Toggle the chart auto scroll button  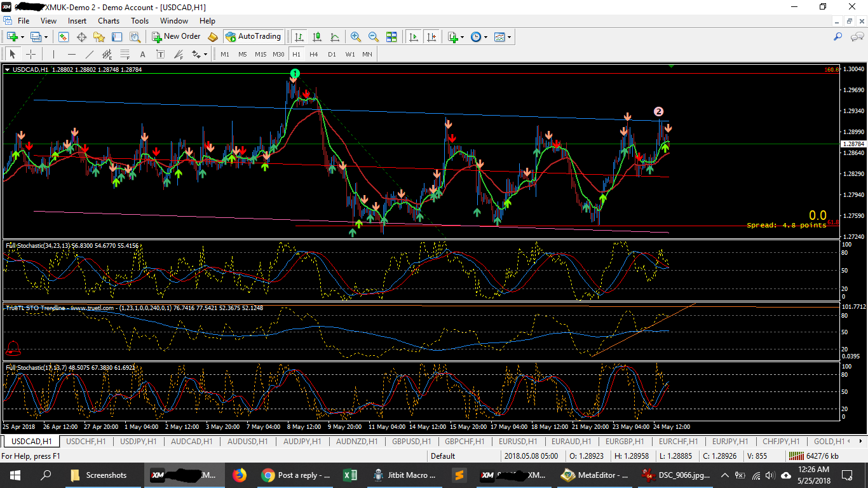pyautogui.click(x=414, y=37)
